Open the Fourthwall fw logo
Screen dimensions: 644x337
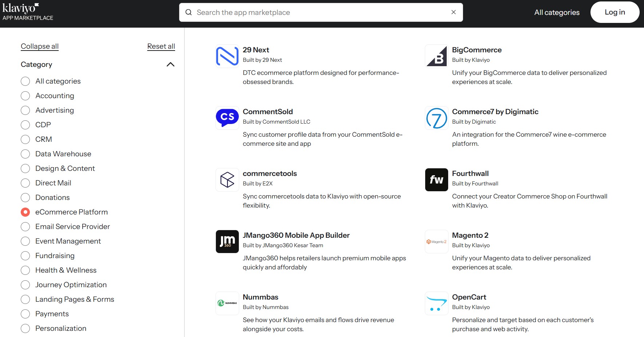point(436,180)
